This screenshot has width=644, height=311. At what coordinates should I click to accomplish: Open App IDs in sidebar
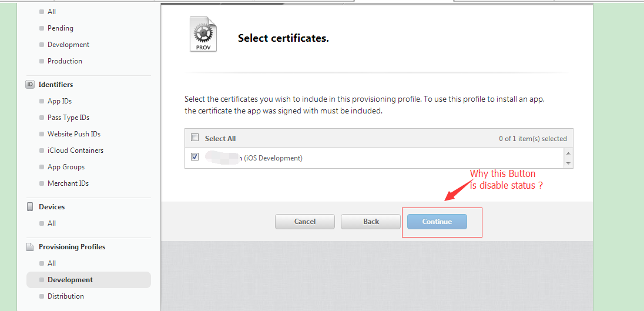click(59, 101)
